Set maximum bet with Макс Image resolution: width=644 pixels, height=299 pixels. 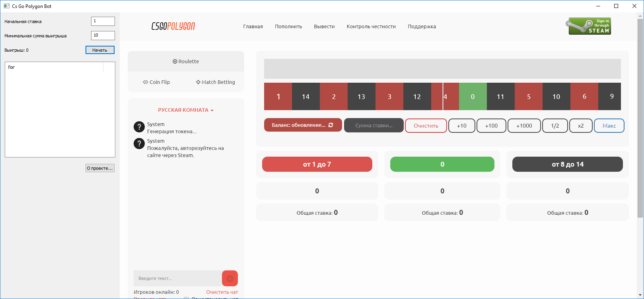pyautogui.click(x=609, y=126)
